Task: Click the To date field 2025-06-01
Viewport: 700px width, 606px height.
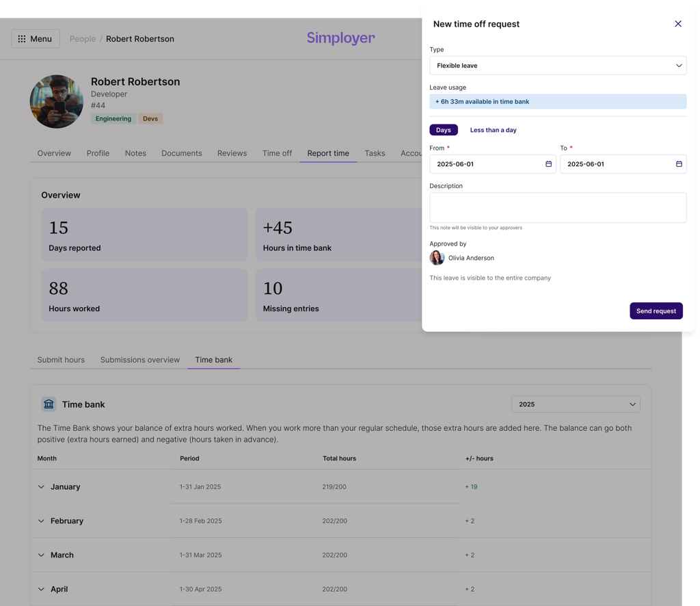Action: pyautogui.click(x=623, y=164)
